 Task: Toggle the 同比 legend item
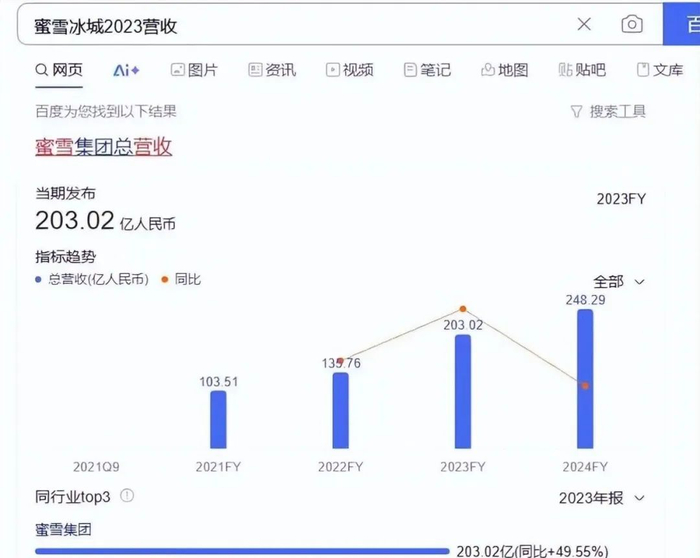(x=181, y=279)
